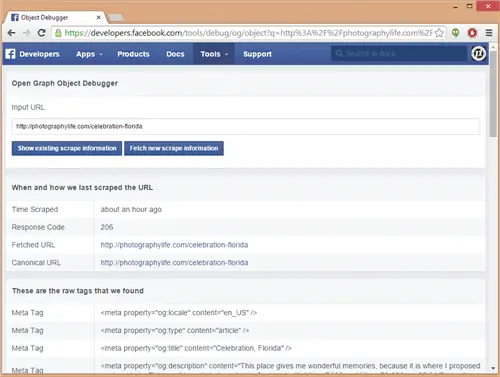Open the Developers home link

tap(39, 54)
